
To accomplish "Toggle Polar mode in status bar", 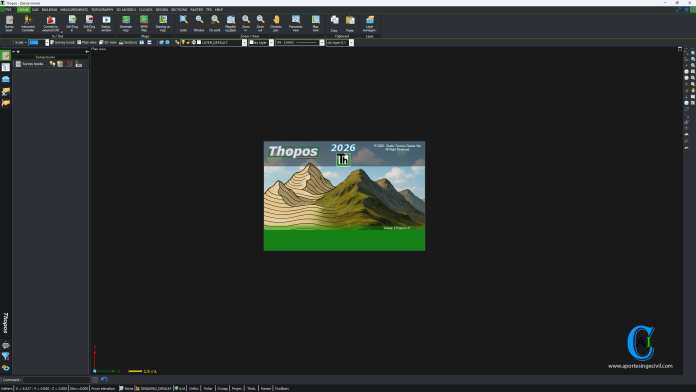I will (208, 388).
